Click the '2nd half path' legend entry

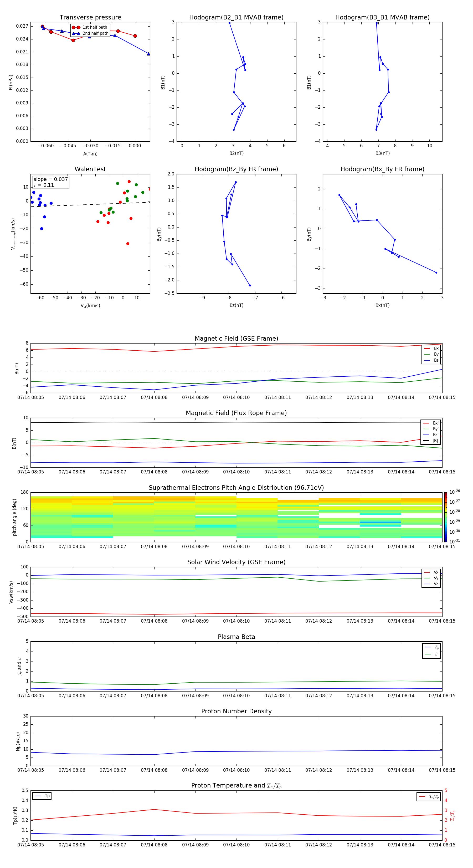pos(90,33)
